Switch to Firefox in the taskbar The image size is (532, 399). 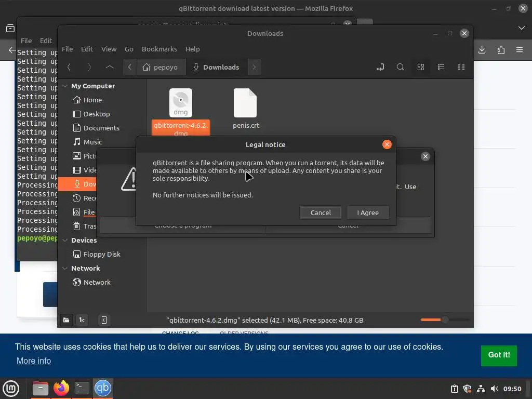(61, 389)
